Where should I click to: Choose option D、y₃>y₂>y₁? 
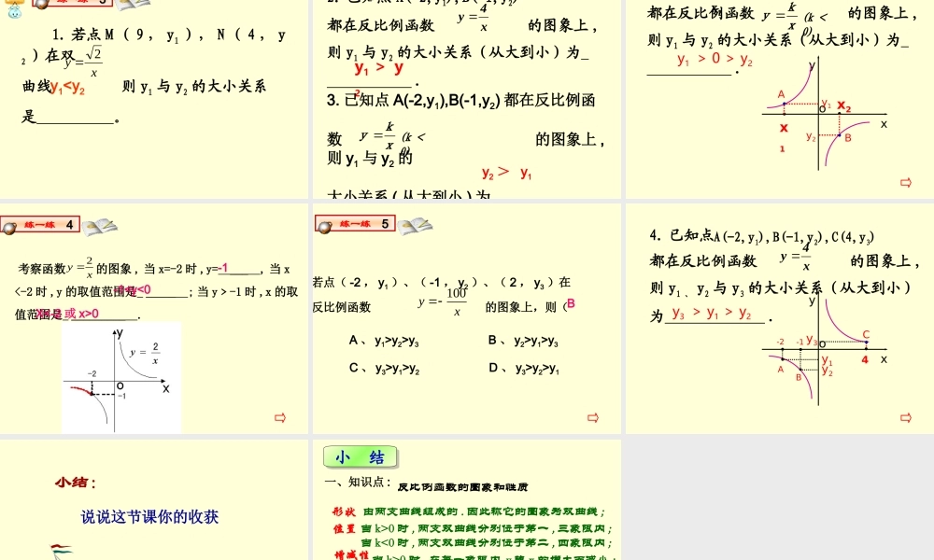click(524, 369)
